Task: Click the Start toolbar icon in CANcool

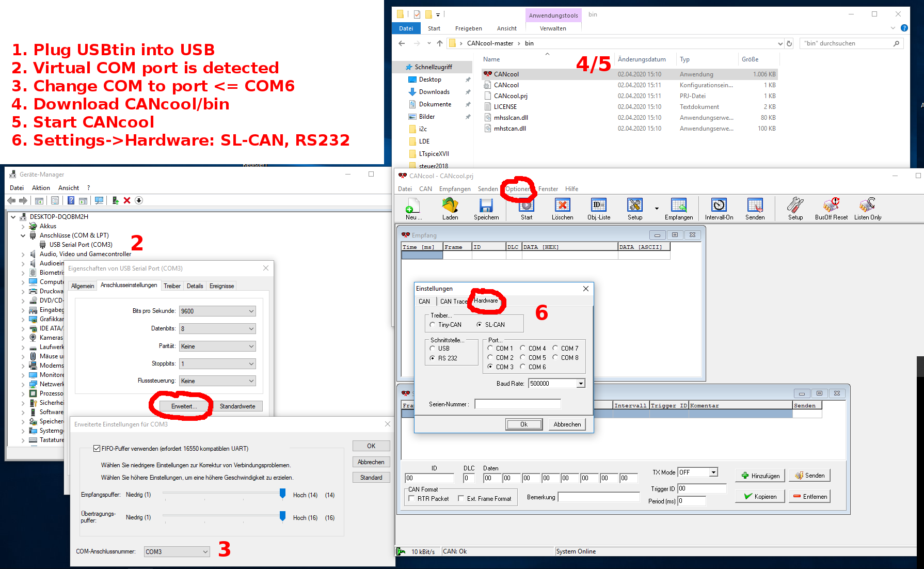Action: coord(527,209)
